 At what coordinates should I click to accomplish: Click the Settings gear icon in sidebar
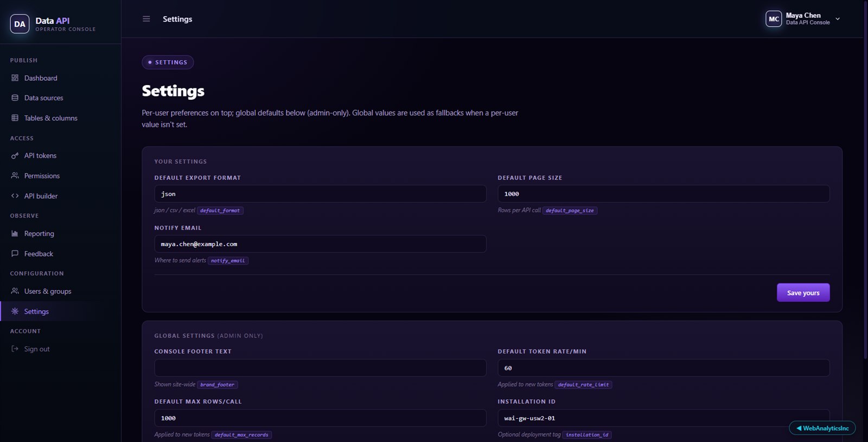(x=15, y=311)
